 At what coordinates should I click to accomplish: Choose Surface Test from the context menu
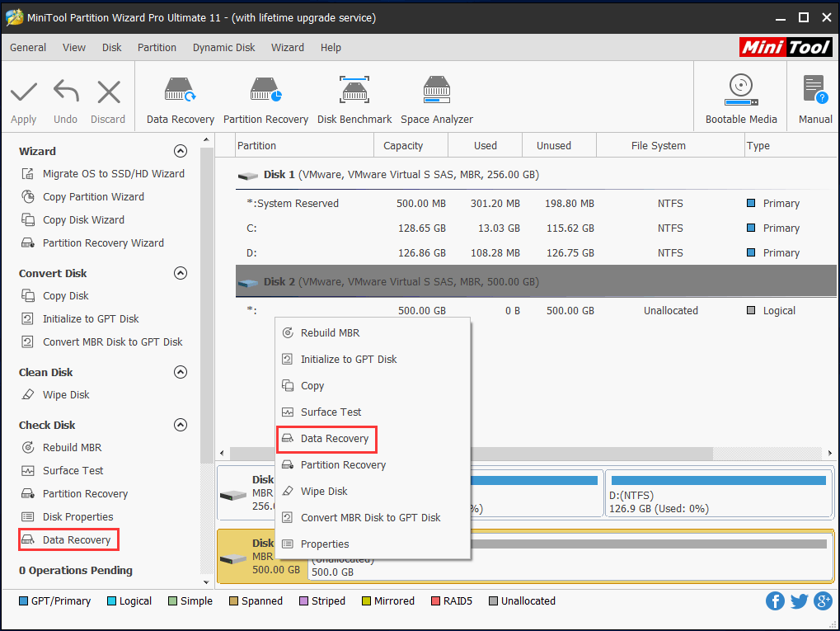pos(373,412)
